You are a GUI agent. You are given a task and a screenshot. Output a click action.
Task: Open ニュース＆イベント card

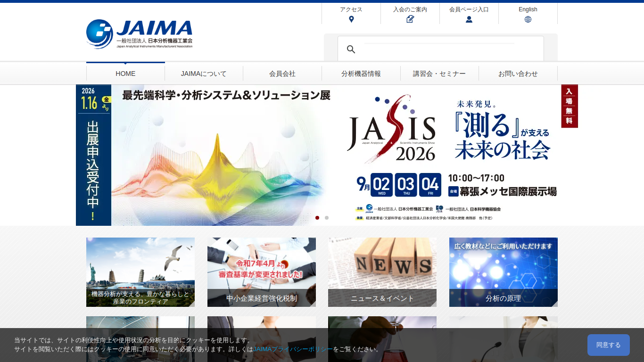382,272
